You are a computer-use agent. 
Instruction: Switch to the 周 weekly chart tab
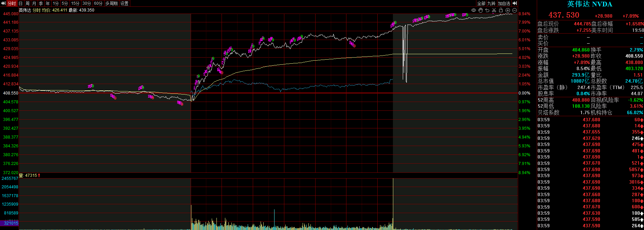(x=27, y=3)
